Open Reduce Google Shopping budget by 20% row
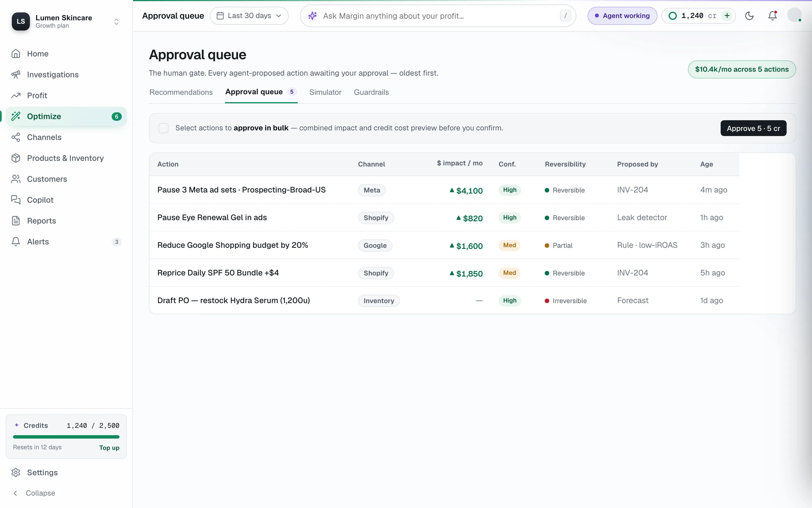 coord(444,245)
